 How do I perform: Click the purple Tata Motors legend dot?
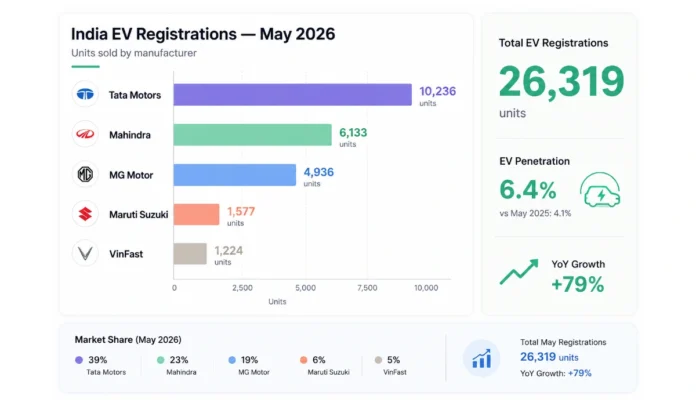pyautogui.click(x=79, y=360)
